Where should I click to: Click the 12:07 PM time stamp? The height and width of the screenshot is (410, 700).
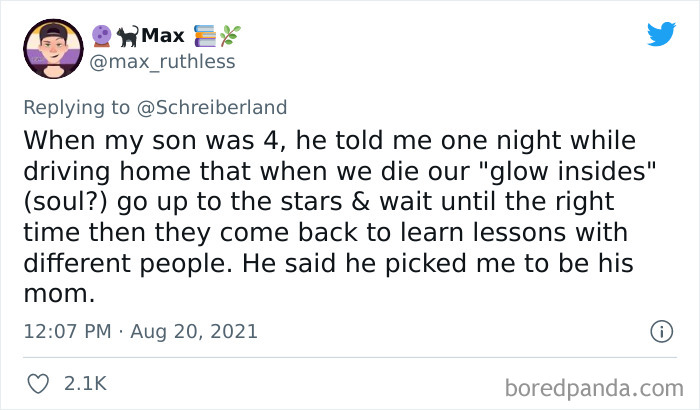pos(68,330)
